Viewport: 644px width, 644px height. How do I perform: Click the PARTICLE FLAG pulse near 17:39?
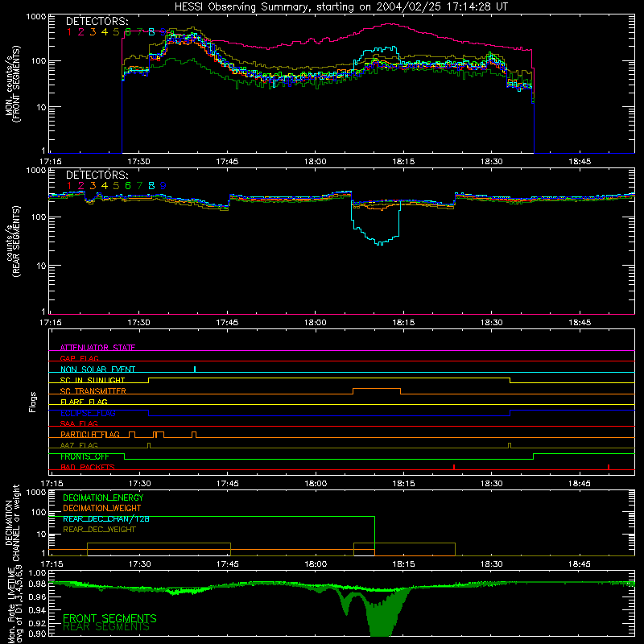coord(194,434)
